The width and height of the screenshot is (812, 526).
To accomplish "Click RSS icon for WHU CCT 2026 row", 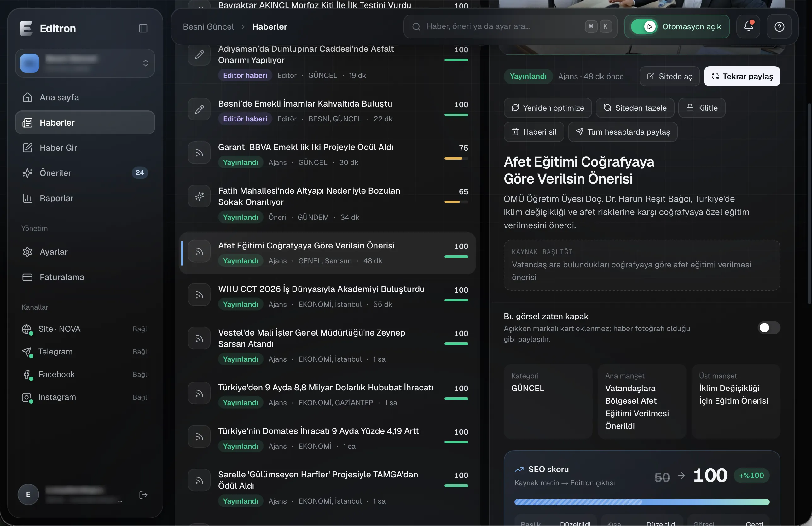I will [x=199, y=295].
